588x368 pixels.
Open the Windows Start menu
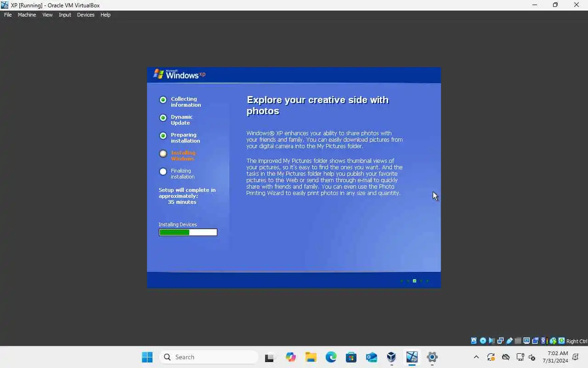point(147,357)
